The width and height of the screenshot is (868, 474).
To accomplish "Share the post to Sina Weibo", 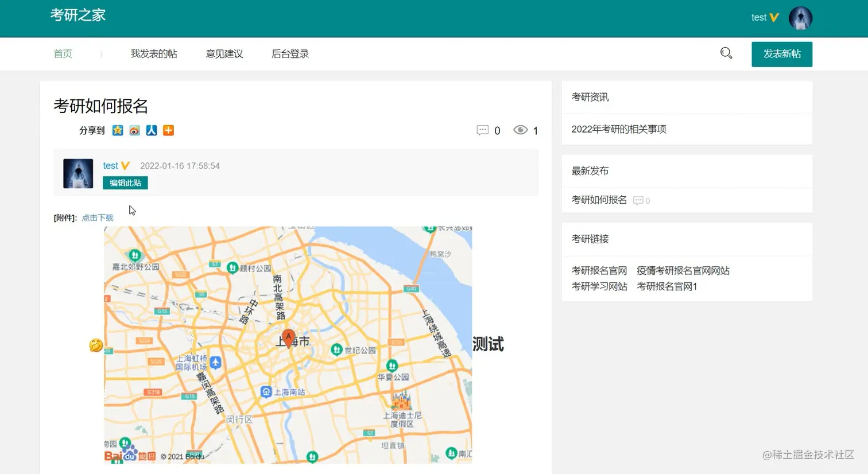I will [134, 130].
